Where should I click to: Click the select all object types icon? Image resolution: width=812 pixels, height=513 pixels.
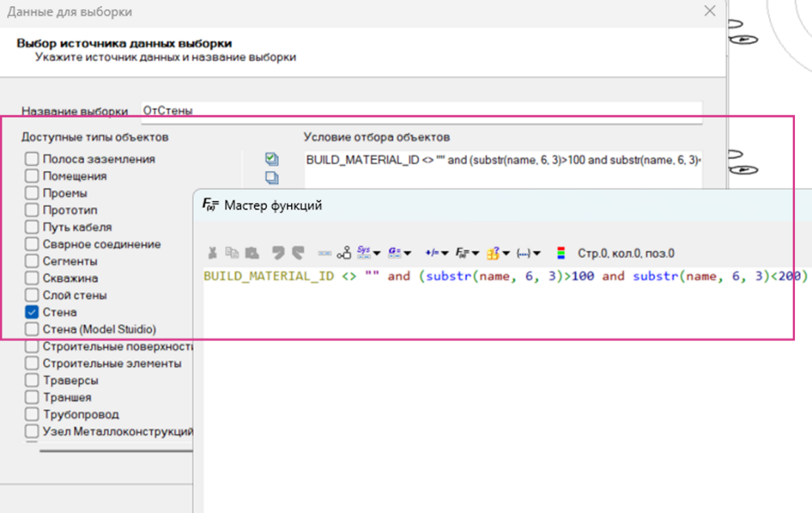271,159
